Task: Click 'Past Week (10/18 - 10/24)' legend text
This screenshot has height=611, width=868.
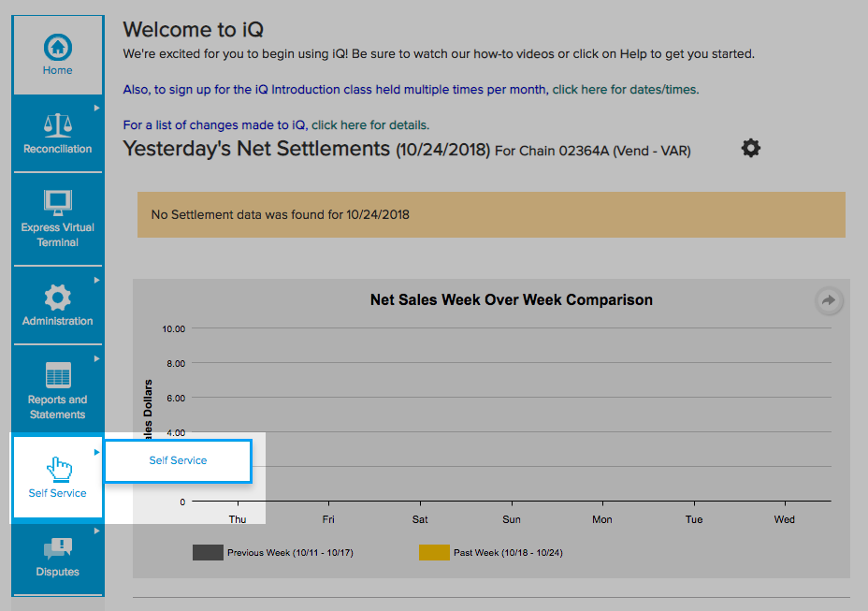Action: click(x=508, y=553)
